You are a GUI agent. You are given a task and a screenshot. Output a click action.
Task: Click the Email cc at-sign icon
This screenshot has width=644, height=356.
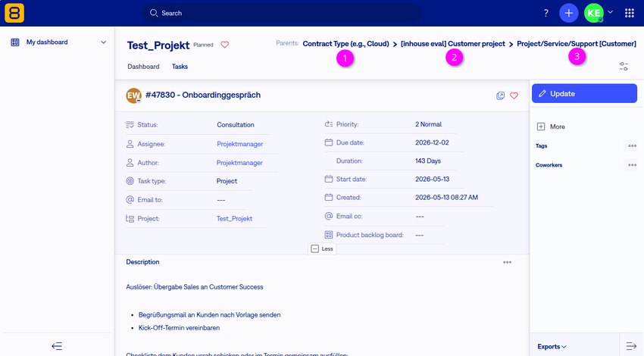[x=329, y=217]
